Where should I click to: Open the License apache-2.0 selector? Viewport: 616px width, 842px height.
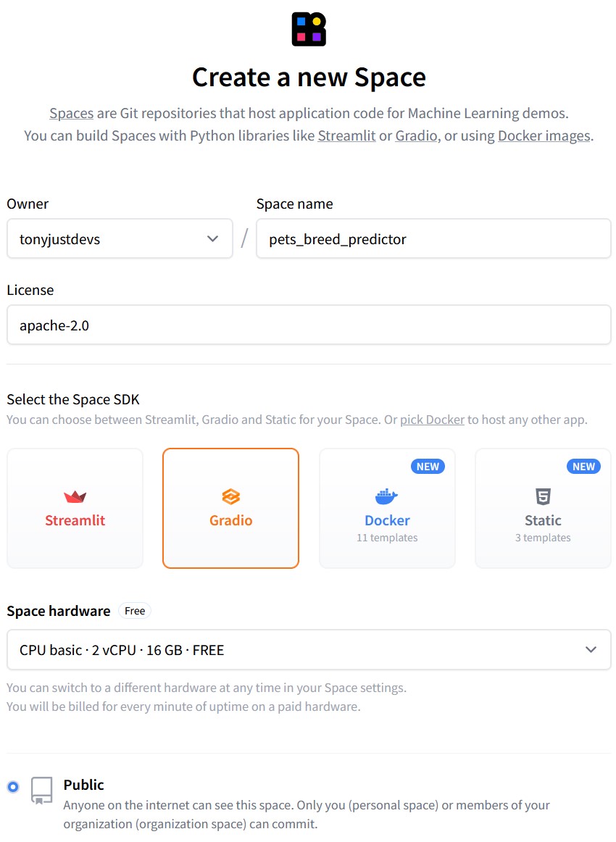[309, 325]
